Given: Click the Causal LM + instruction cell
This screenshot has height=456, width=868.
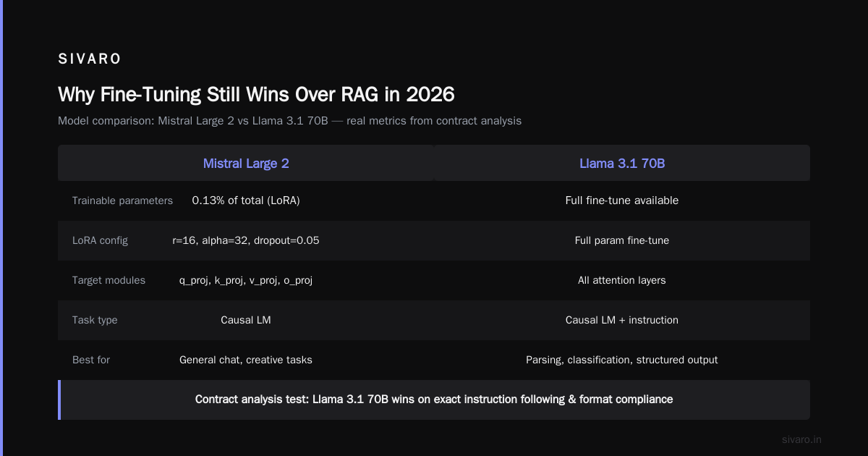Looking at the screenshot, I should pyautogui.click(x=622, y=320).
